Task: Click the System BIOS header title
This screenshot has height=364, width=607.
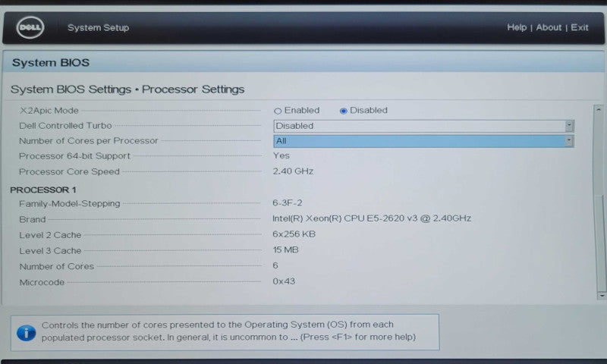Action: (x=51, y=63)
